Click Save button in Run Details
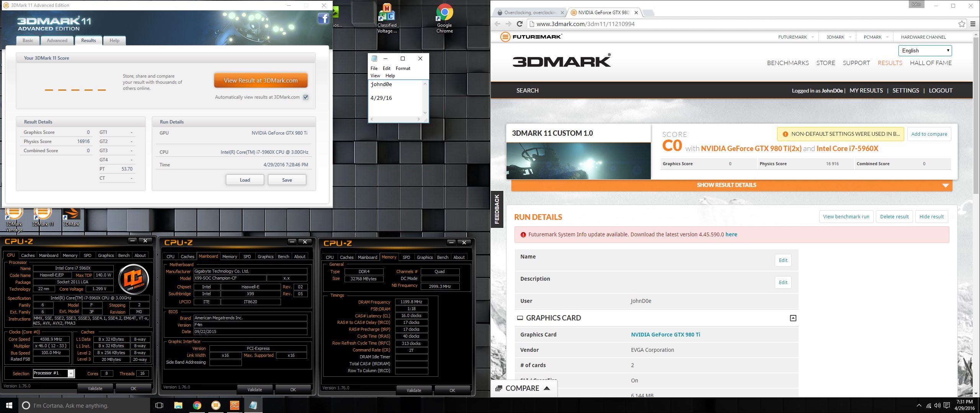 (287, 180)
